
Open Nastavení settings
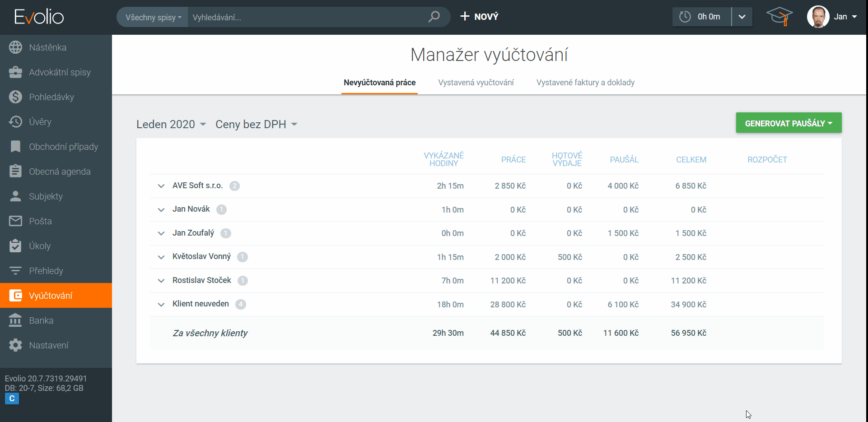pos(48,345)
